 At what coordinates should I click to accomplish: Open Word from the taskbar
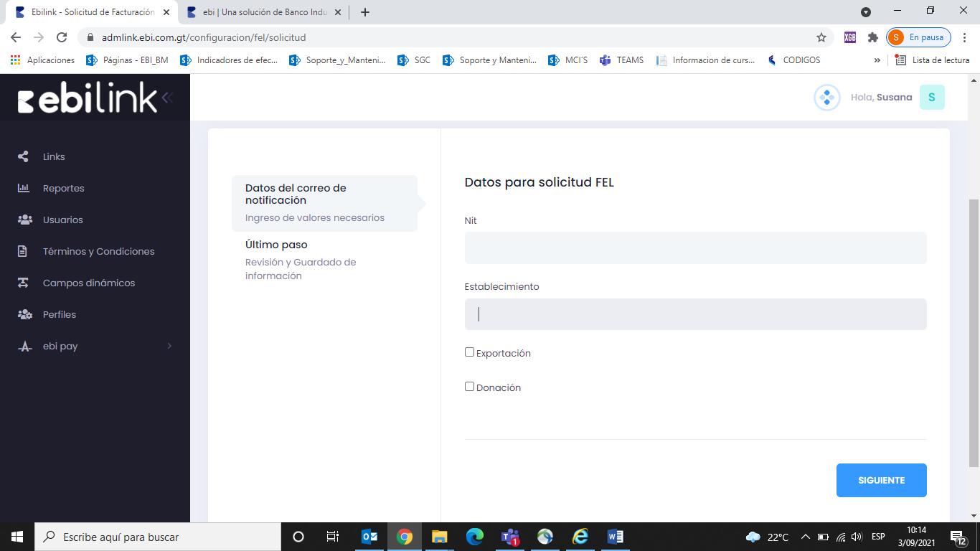[x=615, y=537]
